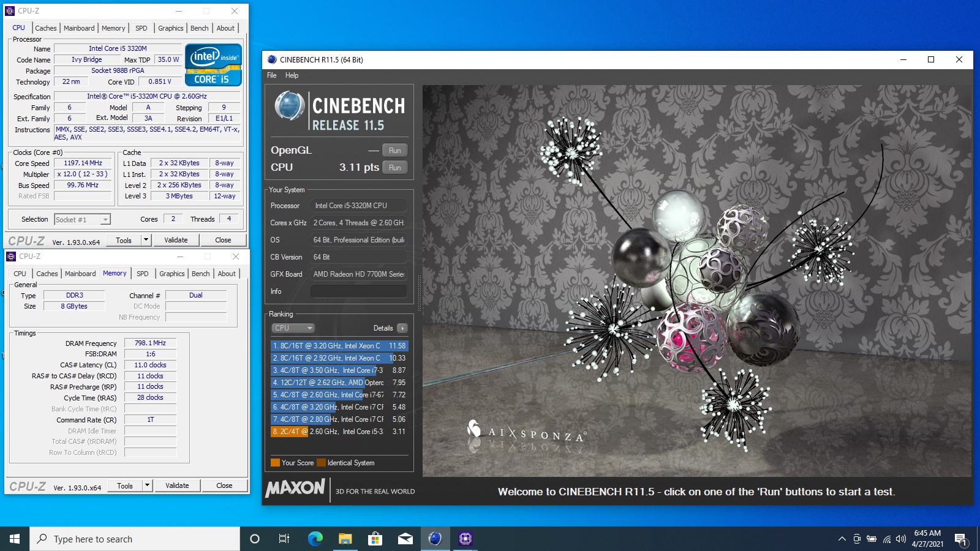Screen dimensions: 980x551
Task: Click Tools button in top CPU-Z window
Action: click(124, 240)
